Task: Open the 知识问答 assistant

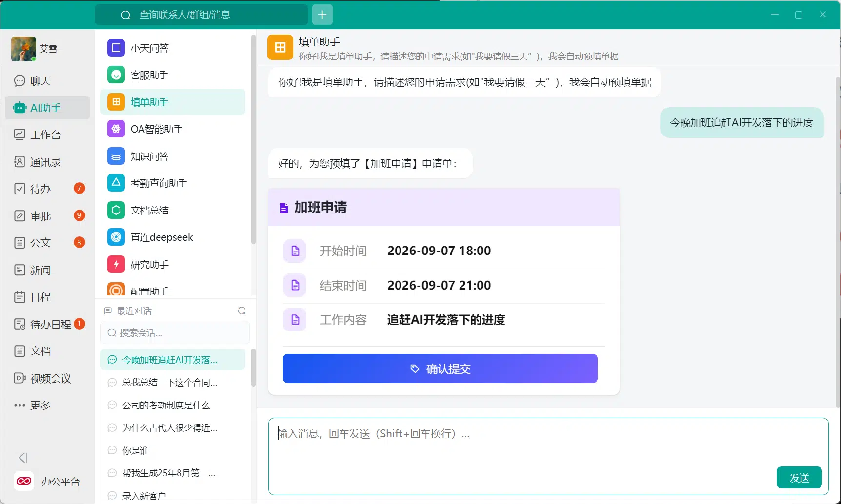Action: (173, 156)
